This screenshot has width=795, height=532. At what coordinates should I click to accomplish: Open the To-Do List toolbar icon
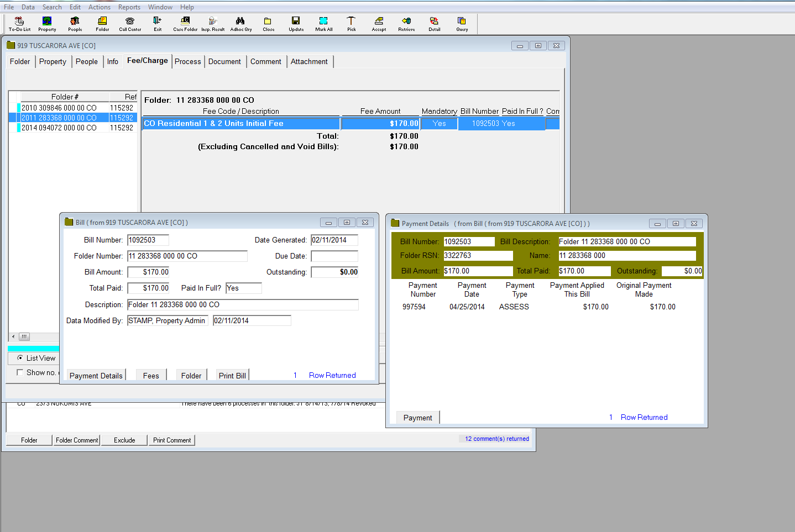[x=19, y=23]
